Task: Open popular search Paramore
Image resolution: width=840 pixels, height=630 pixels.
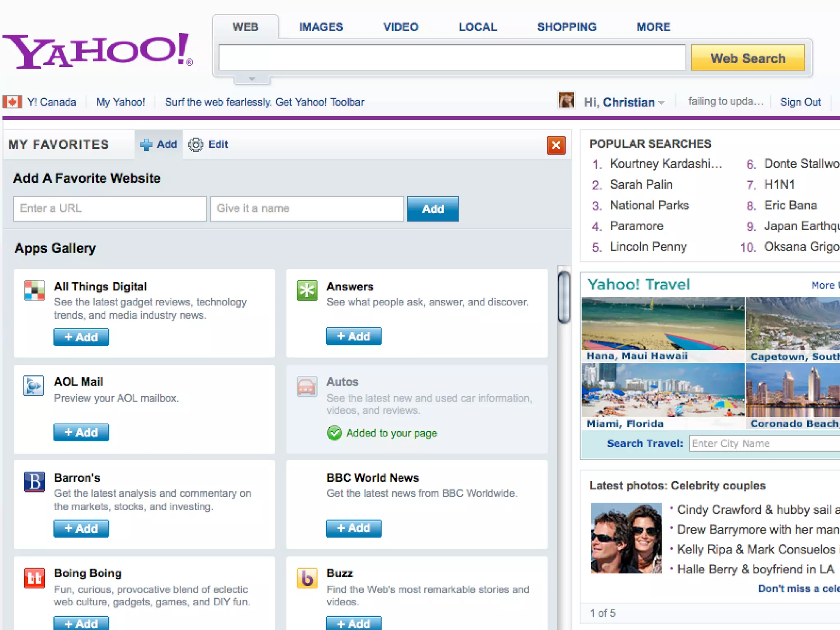Action: [637, 226]
